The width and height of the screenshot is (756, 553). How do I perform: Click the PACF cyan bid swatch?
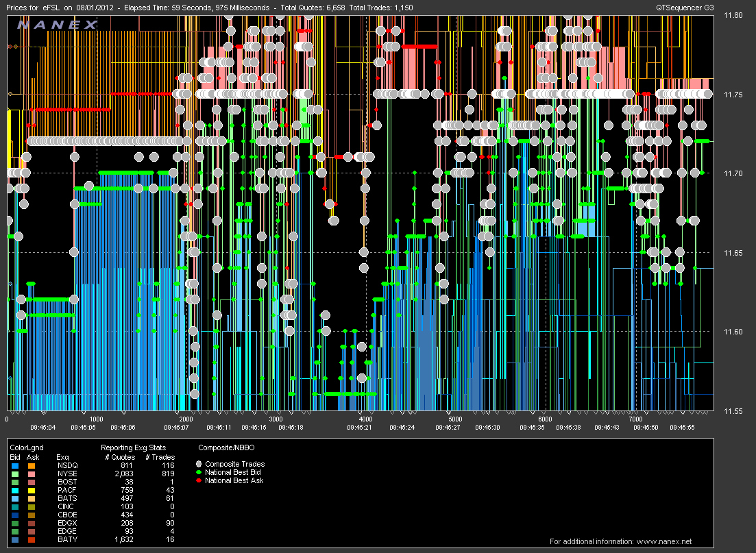[x=14, y=489]
